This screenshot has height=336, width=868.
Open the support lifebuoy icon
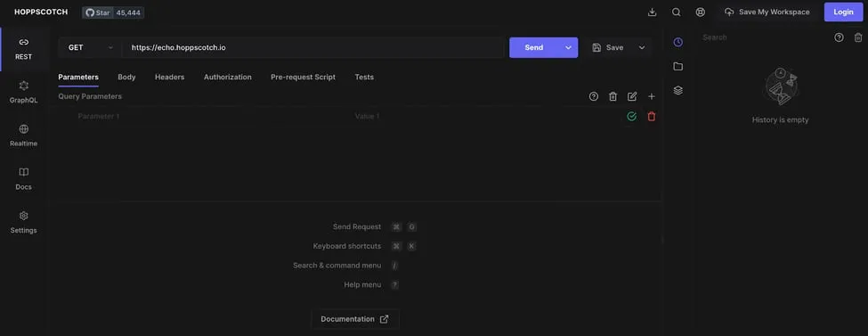pos(701,12)
